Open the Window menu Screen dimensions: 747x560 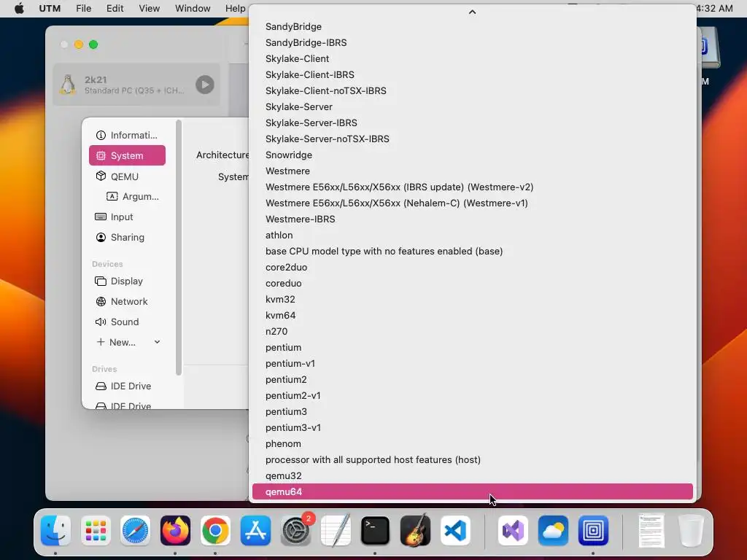pos(193,9)
